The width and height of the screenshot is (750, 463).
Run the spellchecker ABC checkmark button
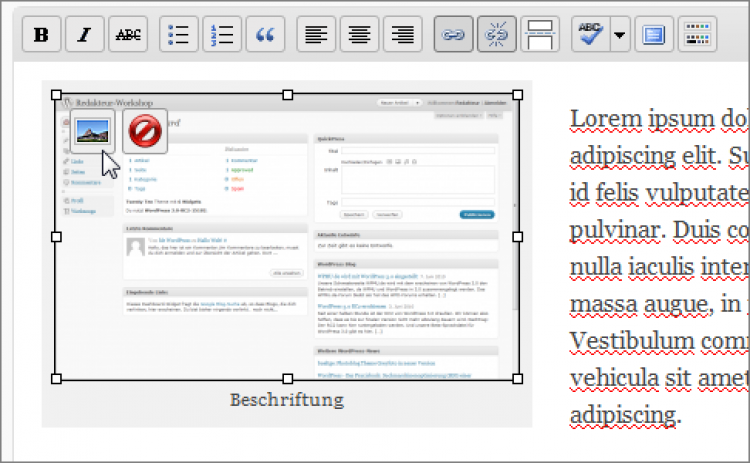[590, 34]
